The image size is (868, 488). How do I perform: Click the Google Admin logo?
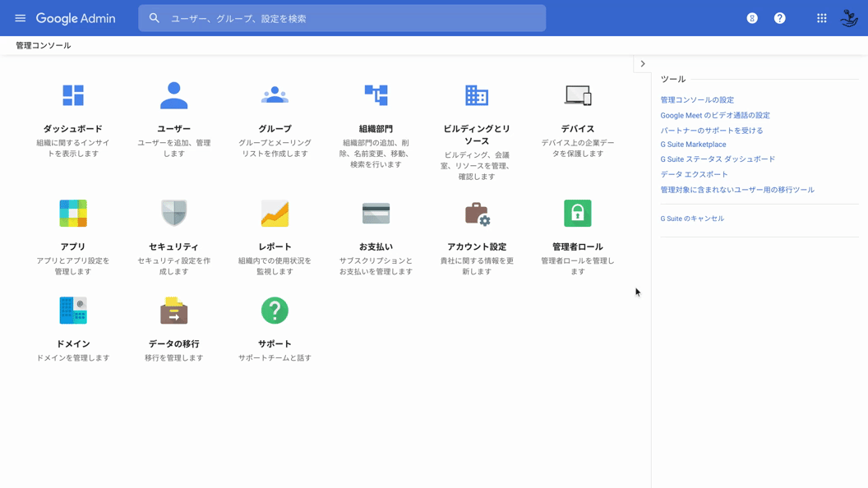(76, 18)
